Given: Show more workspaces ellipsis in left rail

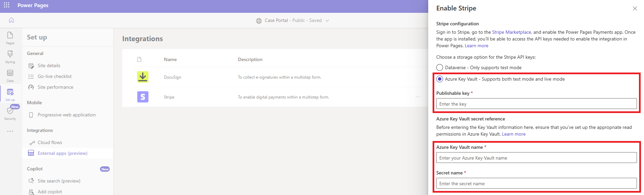Looking at the screenshot, I should [10, 131].
